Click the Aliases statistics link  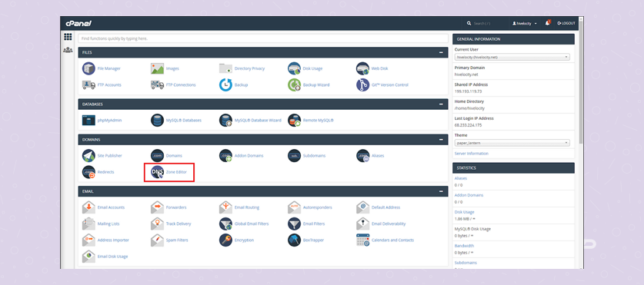tap(461, 178)
